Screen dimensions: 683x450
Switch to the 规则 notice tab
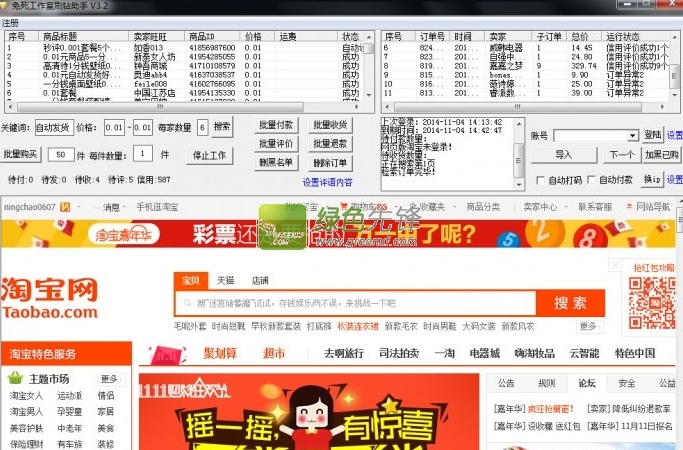[546, 383]
